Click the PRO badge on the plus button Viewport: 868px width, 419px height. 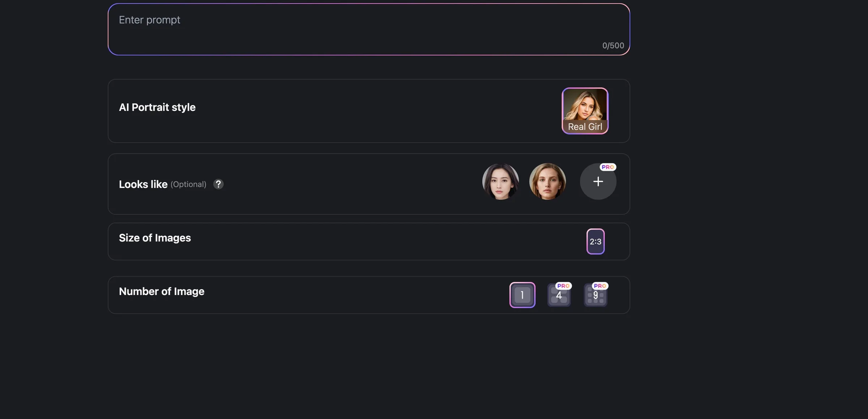point(608,167)
